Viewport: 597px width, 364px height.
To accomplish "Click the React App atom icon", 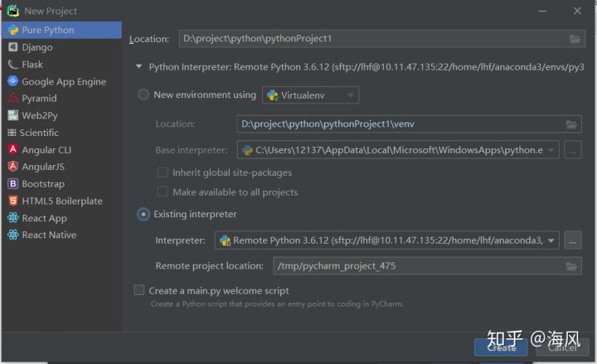I will click(x=13, y=217).
